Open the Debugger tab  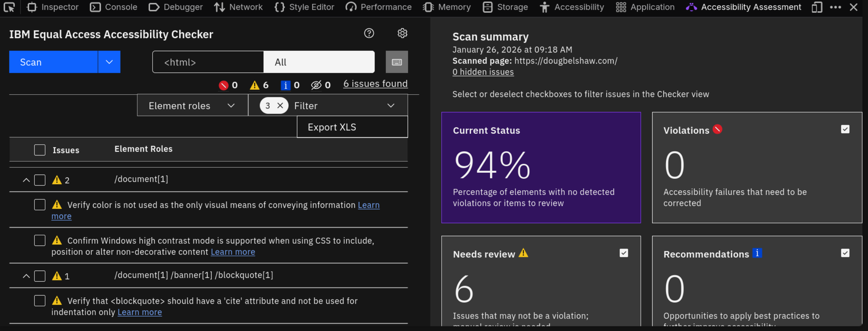pos(176,7)
